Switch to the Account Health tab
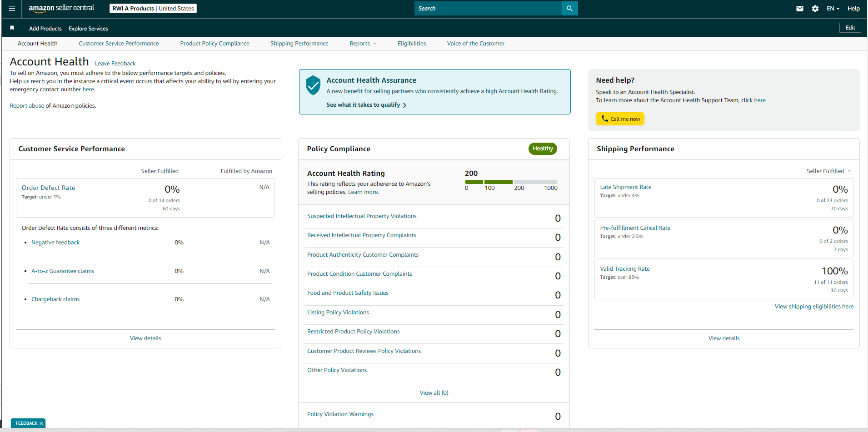 [38, 44]
